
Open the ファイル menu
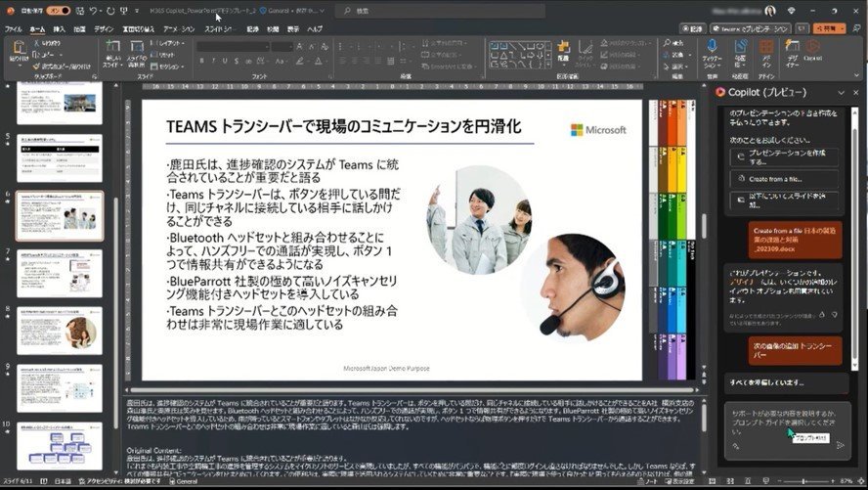tap(13, 29)
